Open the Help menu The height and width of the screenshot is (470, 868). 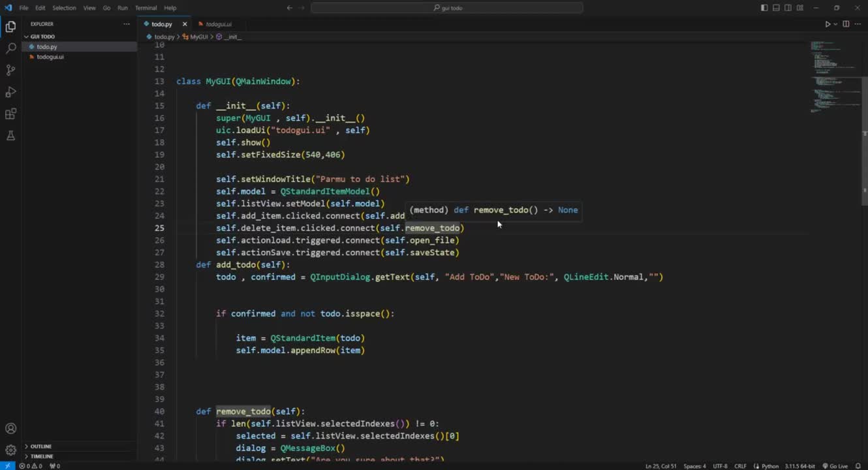point(170,8)
